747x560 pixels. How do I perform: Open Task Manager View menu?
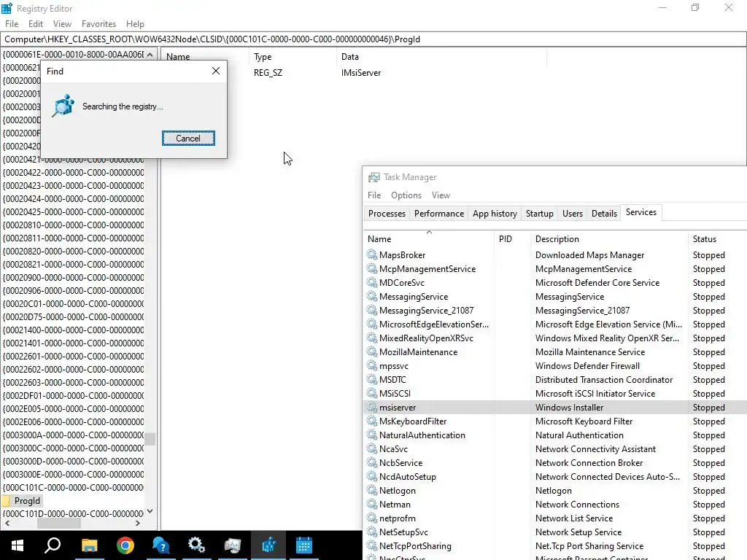[441, 195]
